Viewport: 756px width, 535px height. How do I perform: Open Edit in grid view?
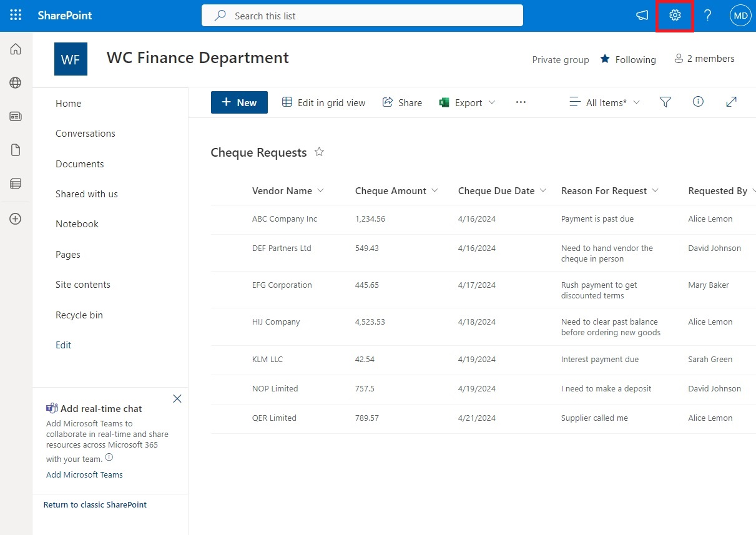click(x=324, y=102)
